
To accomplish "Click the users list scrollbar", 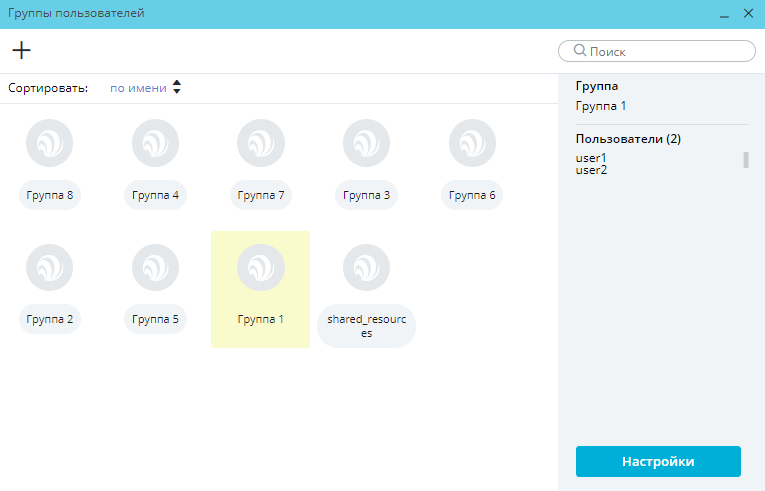I will tap(745, 160).
